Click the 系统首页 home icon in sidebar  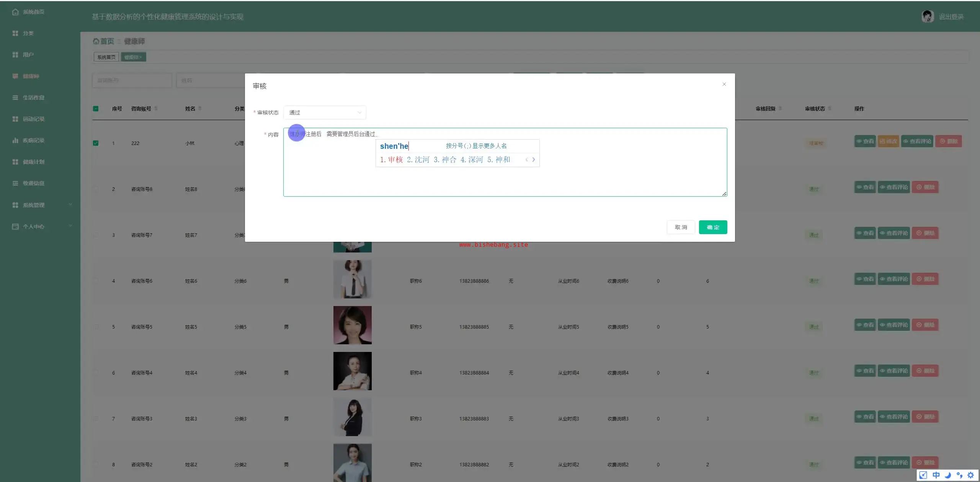coord(15,12)
